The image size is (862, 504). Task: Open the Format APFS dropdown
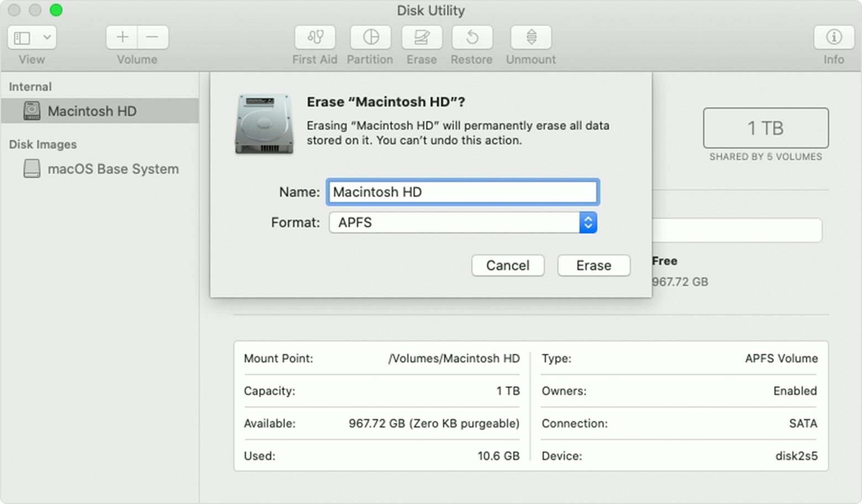click(463, 223)
